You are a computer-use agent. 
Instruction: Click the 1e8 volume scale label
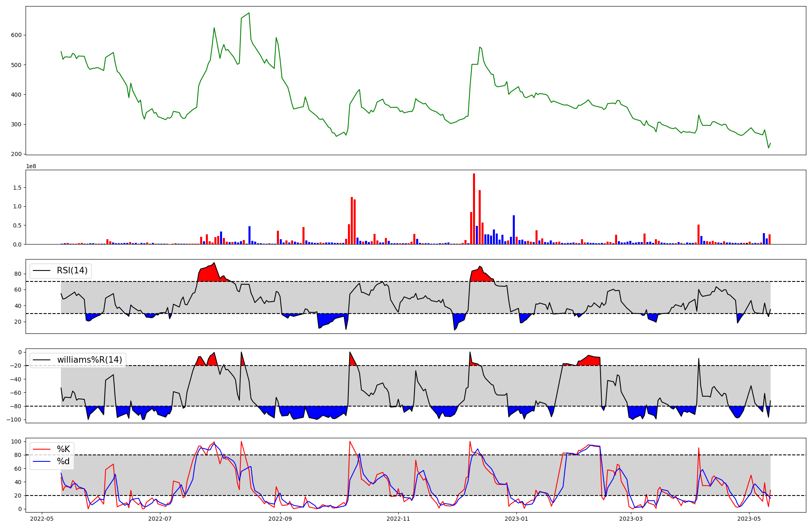point(31,167)
